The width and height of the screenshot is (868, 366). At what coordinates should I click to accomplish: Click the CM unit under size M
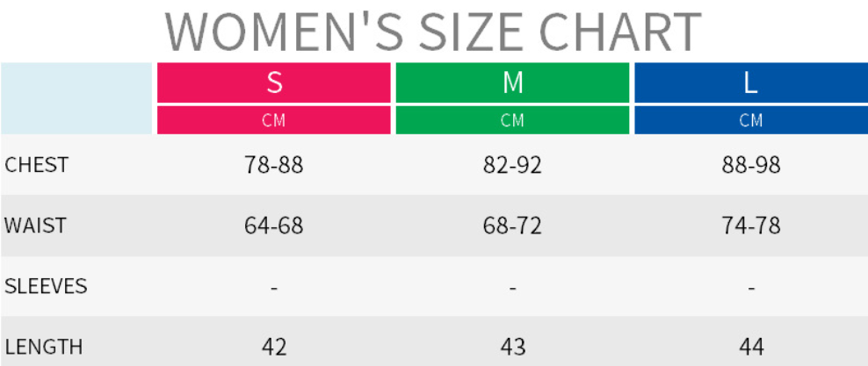pos(513,121)
